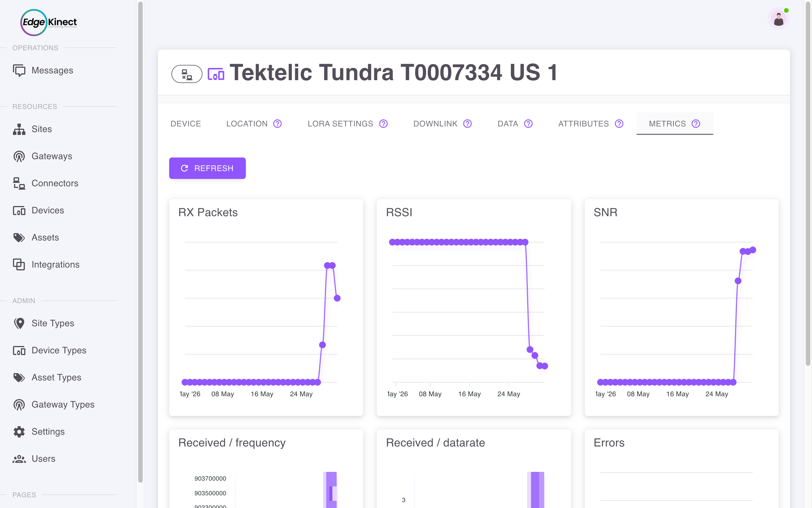Screen dimensions: 812x508
Task: Open the Data tab help icon
Action: click(x=528, y=124)
